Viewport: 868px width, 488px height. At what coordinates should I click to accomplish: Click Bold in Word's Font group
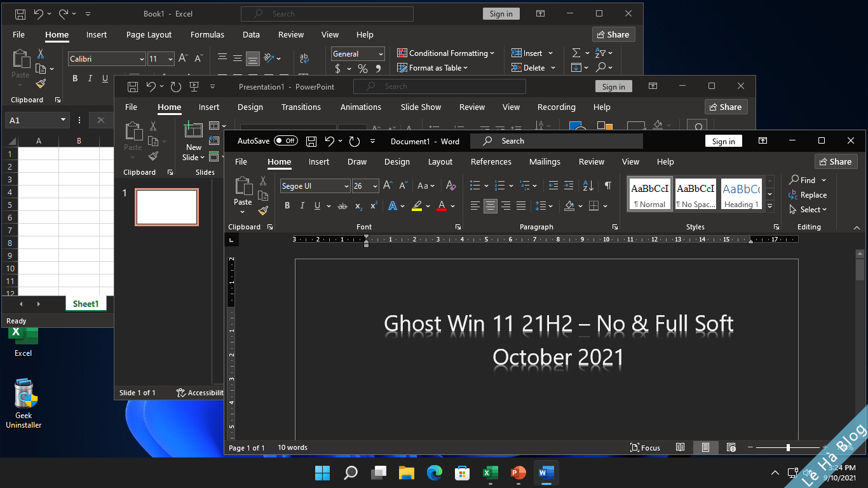pyautogui.click(x=287, y=206)
